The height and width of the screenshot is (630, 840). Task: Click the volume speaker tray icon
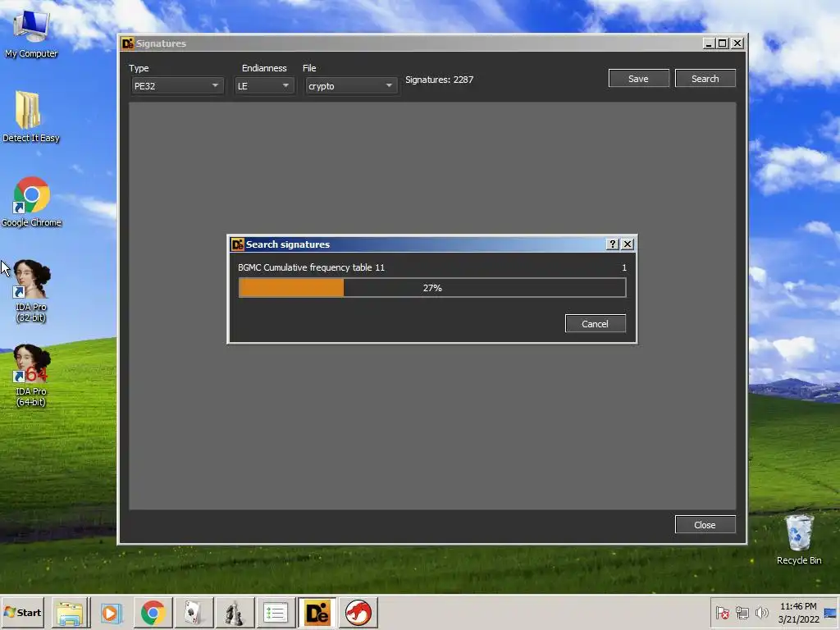point(761,613)
